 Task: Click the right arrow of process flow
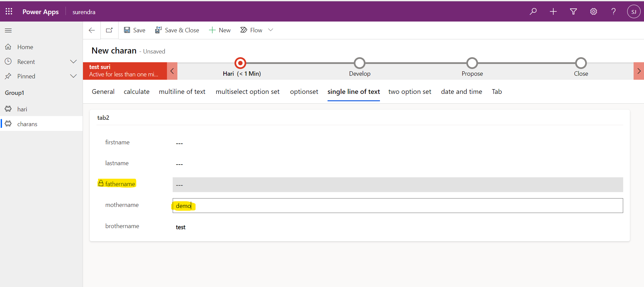click(639, 71)
